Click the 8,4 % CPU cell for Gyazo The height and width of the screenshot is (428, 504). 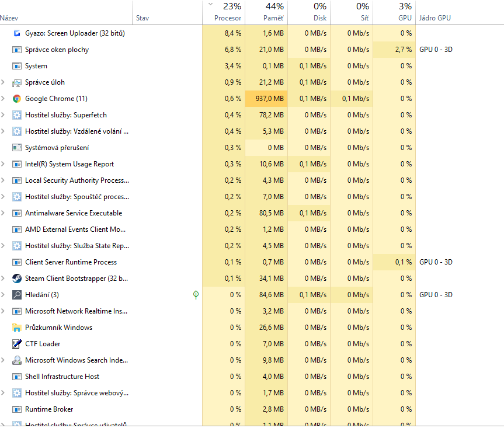tap(224, 33)
